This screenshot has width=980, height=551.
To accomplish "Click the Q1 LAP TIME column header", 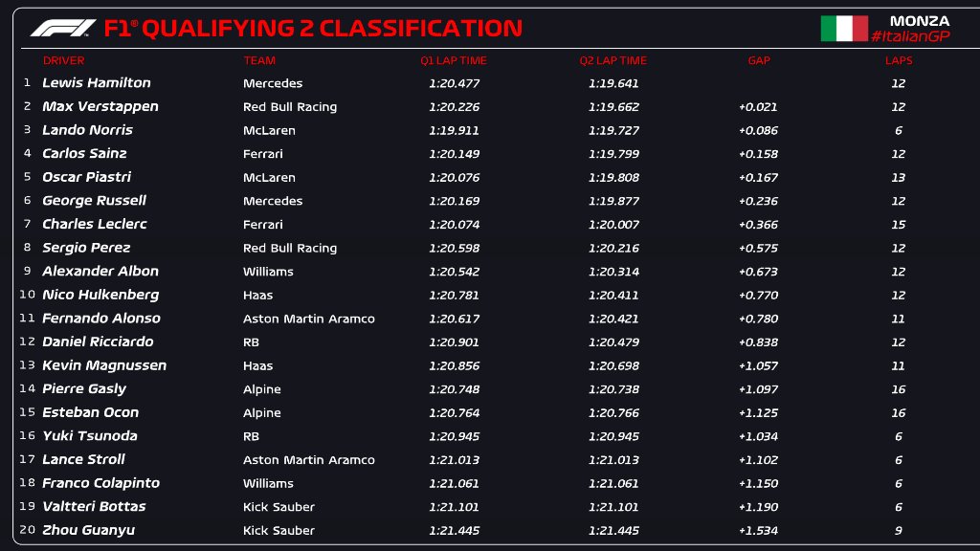I will [454, 60].
